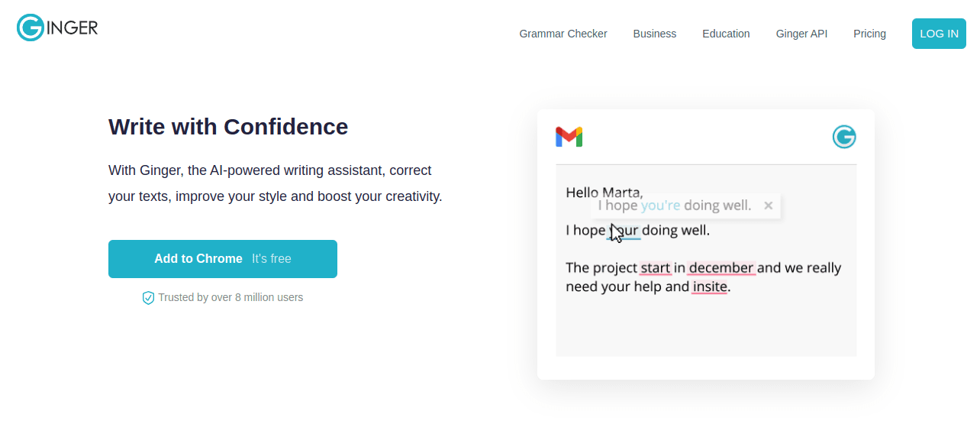
Task: Accept the "you're" correction in the suggestion
Action: (x=660, y=206)
